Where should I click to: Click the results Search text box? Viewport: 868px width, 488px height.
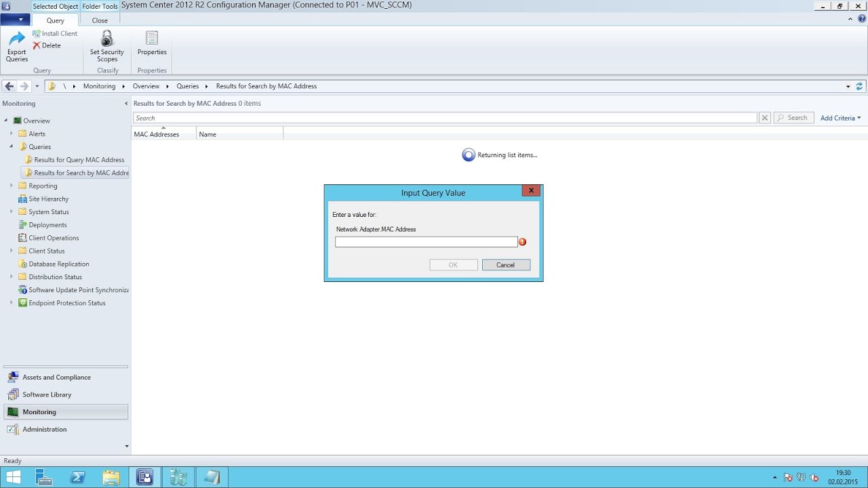[x=445, y=118]
